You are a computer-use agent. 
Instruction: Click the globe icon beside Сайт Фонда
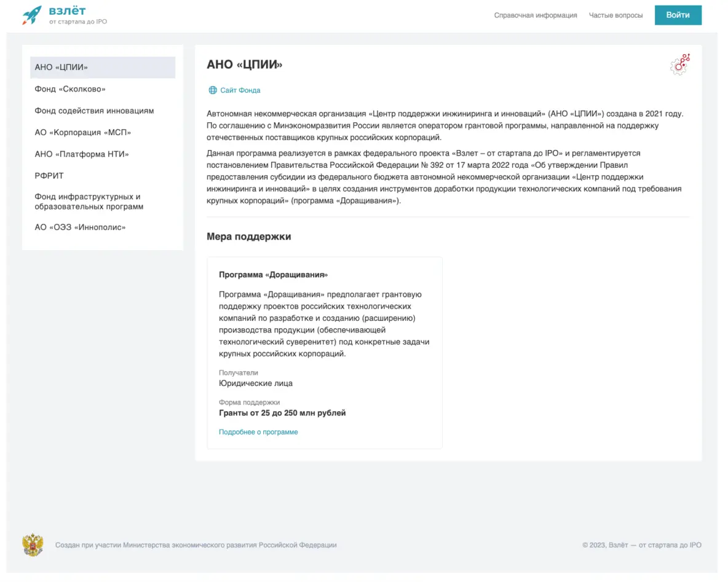(213, 90)
